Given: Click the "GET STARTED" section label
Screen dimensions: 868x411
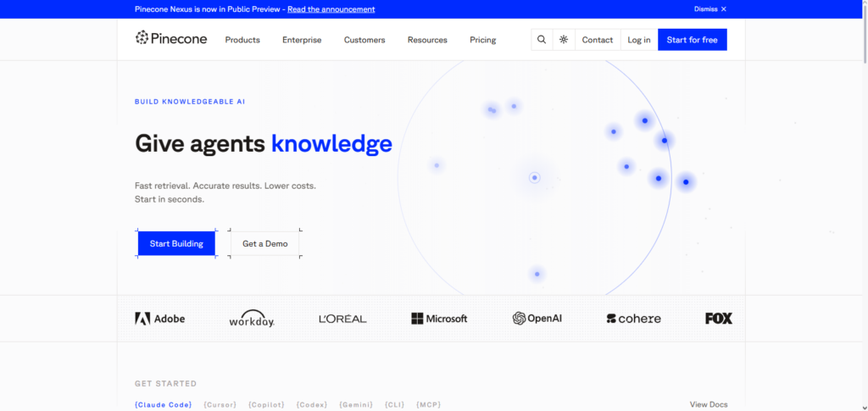Looking at the screenshot, I should (165, 384).
